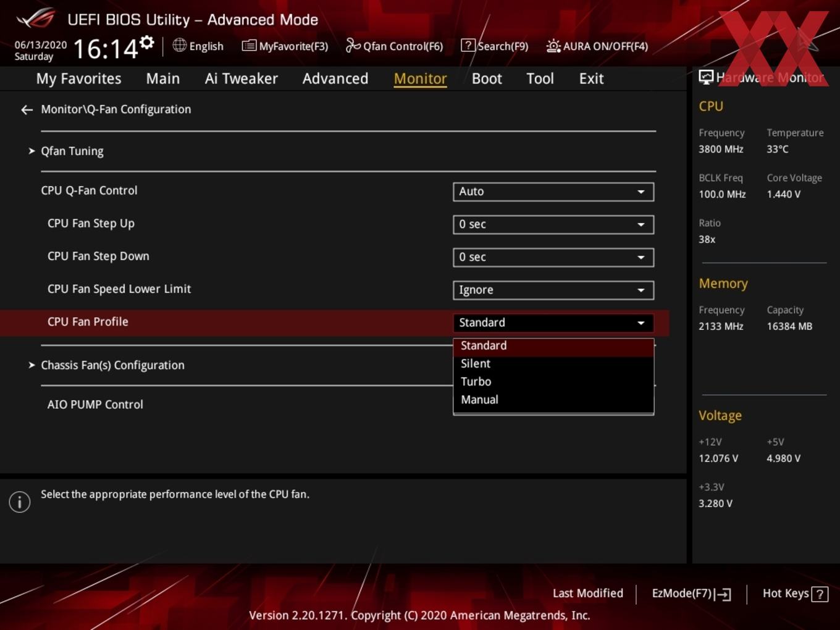Click the 16:14 clock display
Image resolution: width=840 pixels, height=630 pixels.
pyautogui.click(x=106, y=49)
